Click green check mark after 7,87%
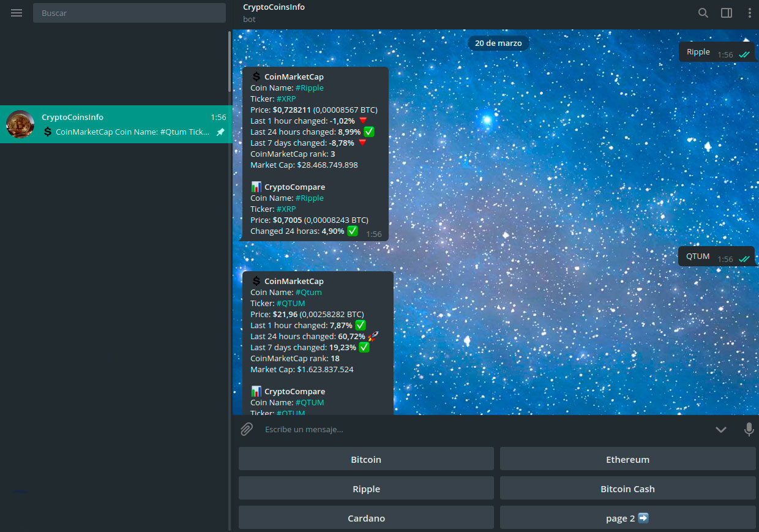The height and width of the screenshot is (532, 759). click(x=360, y=326)
